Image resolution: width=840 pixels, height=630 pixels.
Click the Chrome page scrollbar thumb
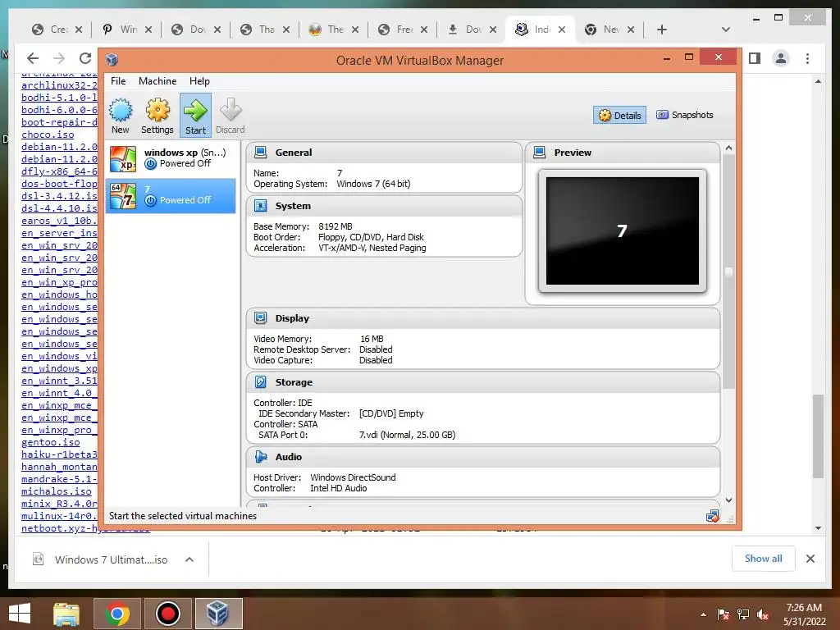point(818,436)
